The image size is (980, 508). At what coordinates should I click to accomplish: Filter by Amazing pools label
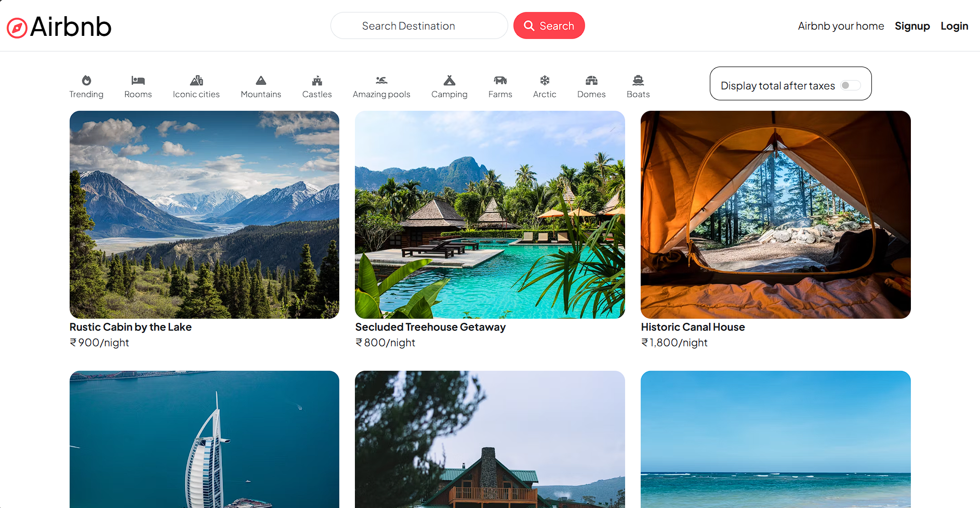[x=381, y=94]
